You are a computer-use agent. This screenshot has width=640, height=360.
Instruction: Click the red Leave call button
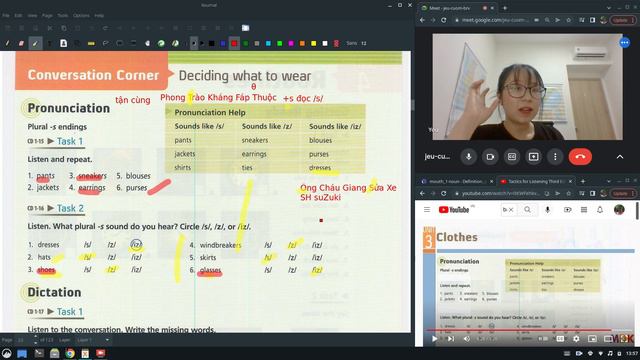580,157
